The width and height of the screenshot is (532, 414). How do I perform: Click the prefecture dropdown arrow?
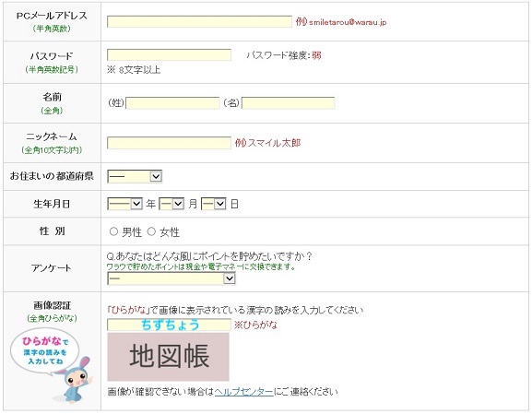[x=156, y=176]
